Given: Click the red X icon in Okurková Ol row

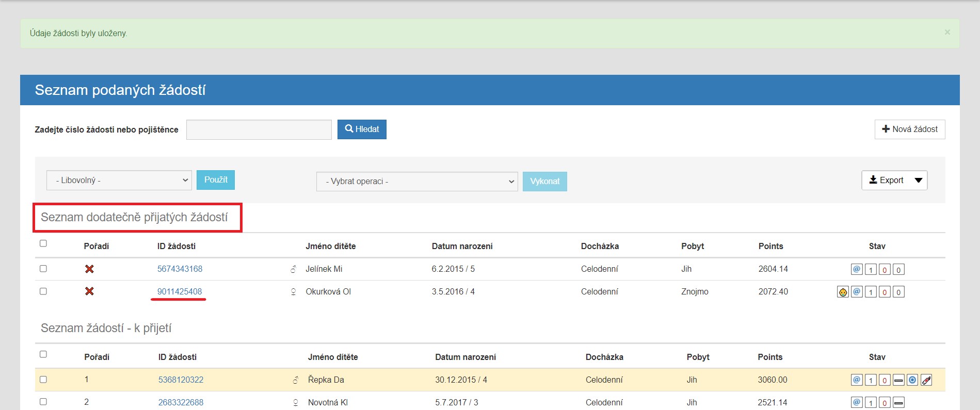Looking at the screenshot, I should click(x=89, y=291).
